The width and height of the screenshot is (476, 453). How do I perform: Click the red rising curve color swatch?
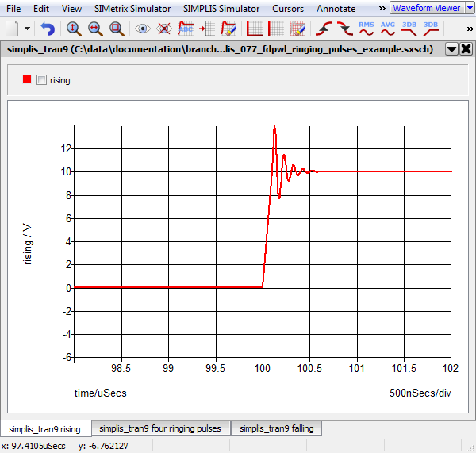pos(27,80)
